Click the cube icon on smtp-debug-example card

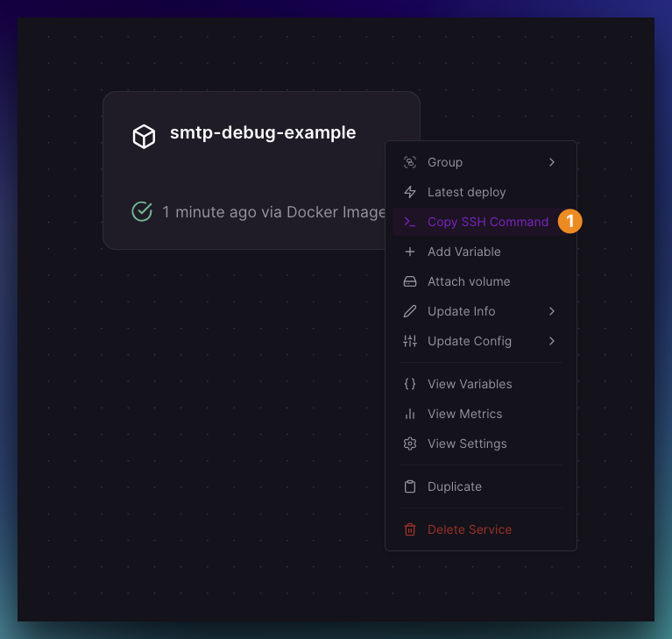pos(144,137)
